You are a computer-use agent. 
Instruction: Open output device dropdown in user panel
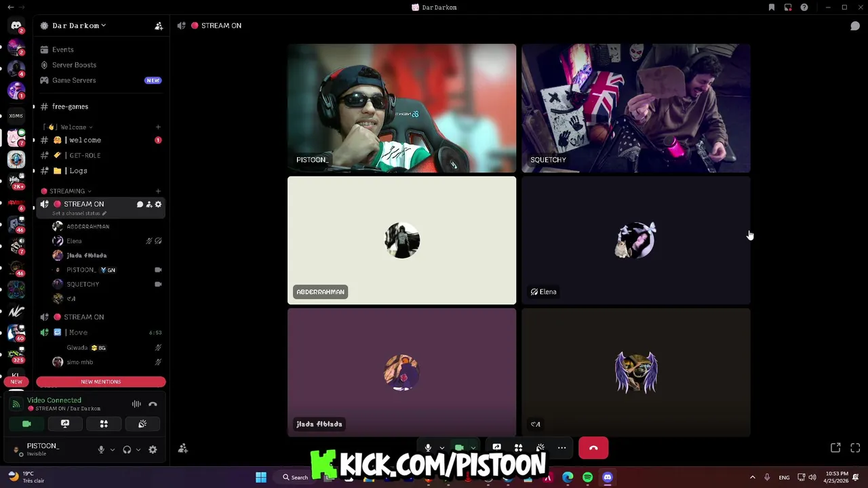point(138,449)
